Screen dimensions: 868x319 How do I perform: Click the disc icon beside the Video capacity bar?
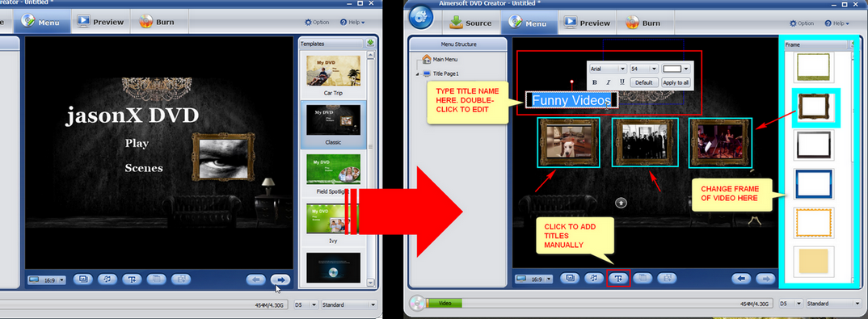418,303
